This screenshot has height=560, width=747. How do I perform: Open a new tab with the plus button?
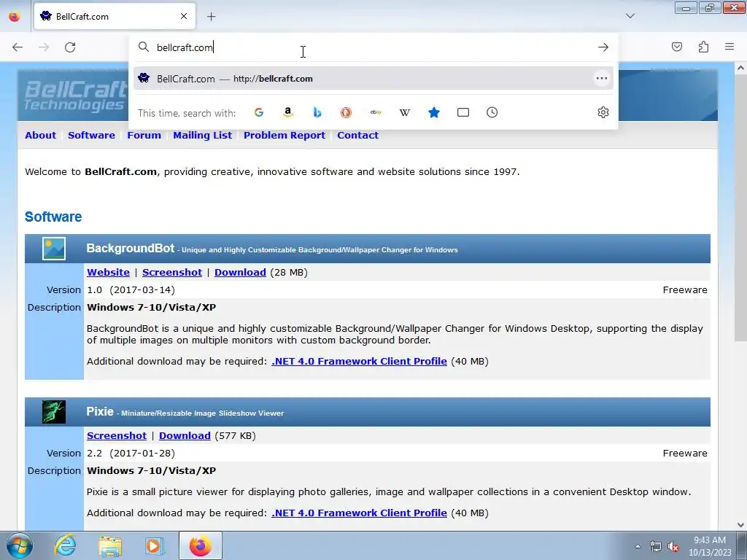pyautogui.click(x=211, y=17)
